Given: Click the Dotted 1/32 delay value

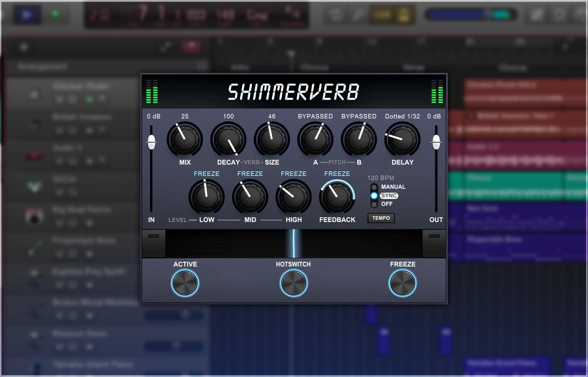Looking at the screenshot, I should [x=402, y=116].
